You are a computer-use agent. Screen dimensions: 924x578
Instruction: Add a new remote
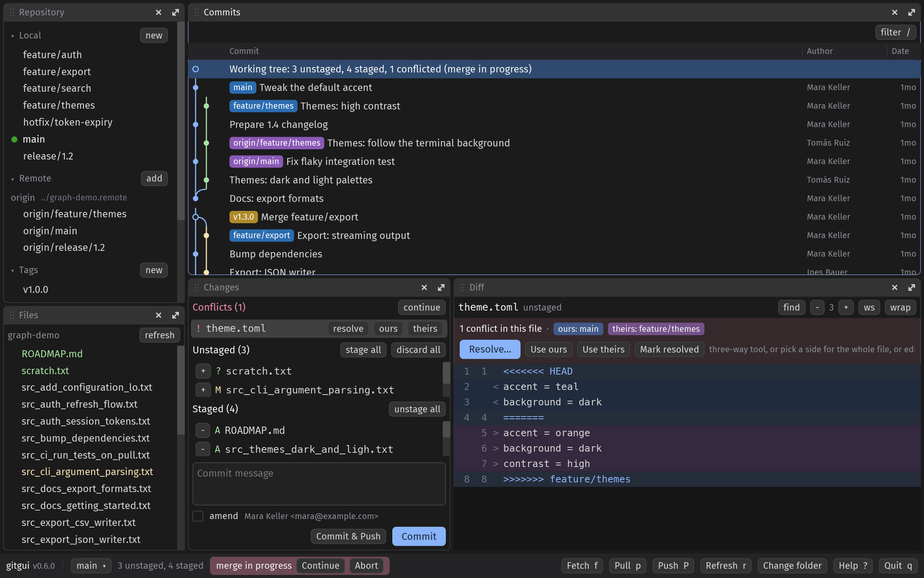(x=154, y=178)
